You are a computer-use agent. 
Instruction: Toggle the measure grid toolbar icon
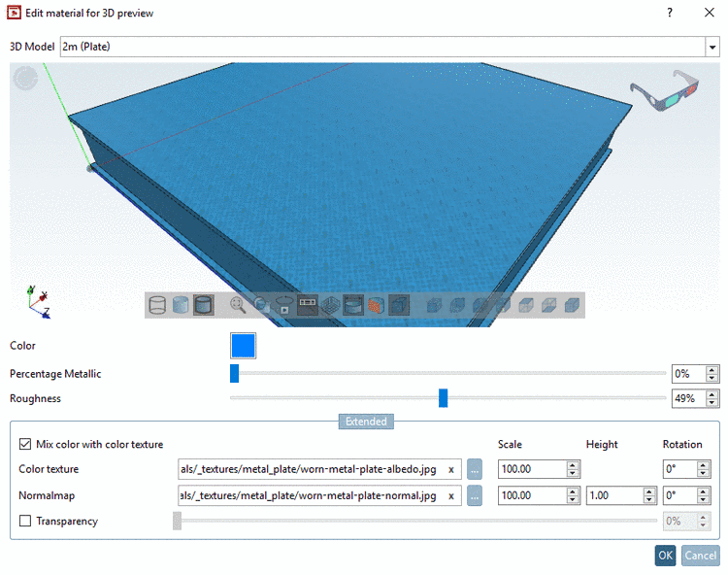(308, 305)
